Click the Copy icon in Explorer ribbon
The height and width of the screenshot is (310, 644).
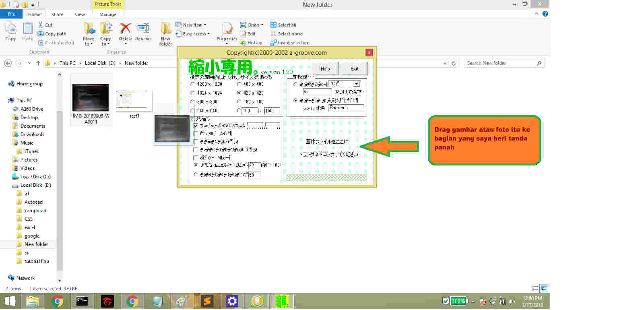coord(10,29)
